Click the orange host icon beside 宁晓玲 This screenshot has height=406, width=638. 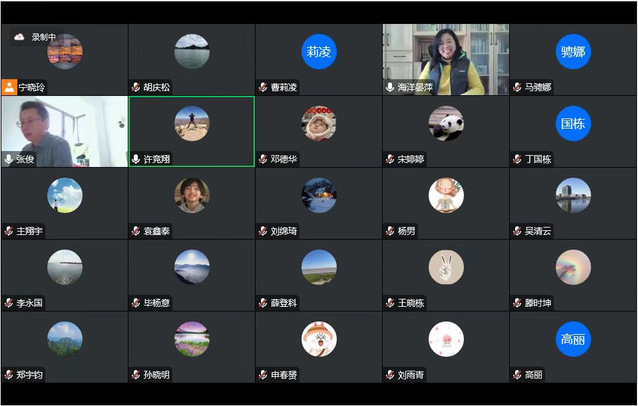coord(9,87)
